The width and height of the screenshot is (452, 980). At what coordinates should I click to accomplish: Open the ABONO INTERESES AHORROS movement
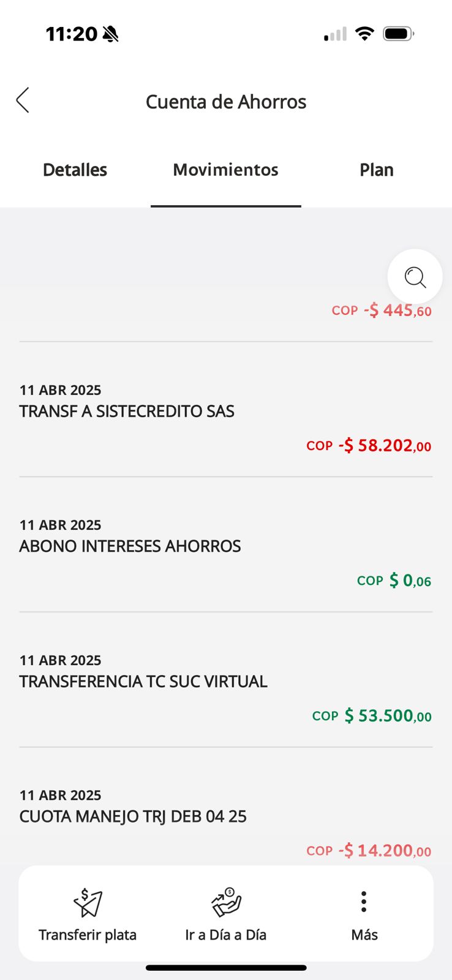[130, 546]
